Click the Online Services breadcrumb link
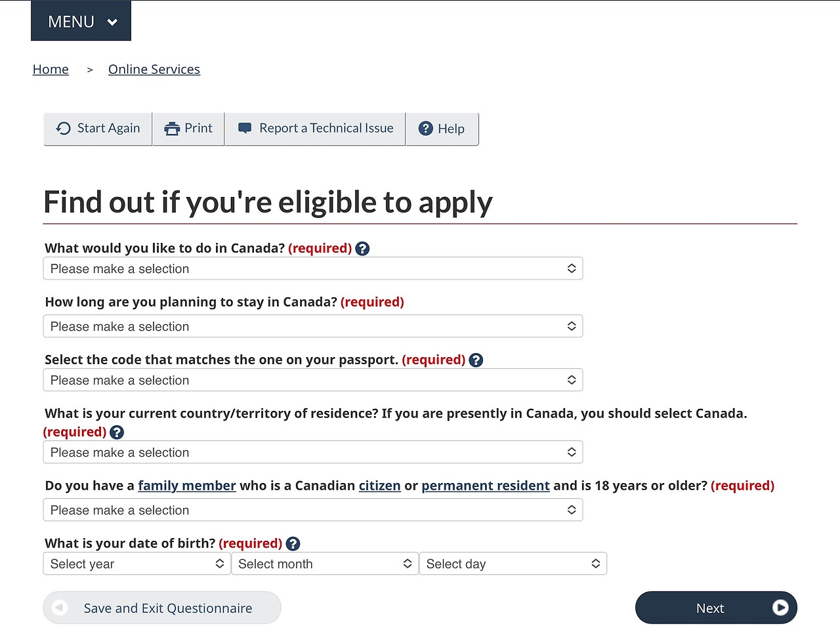This screenshot has width=840, height=632. 154,70
